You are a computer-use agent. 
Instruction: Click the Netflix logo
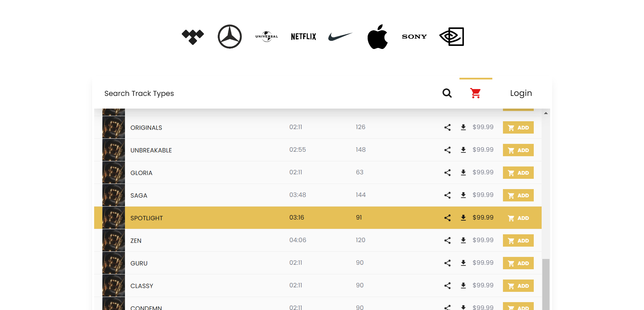pyautogui.click(x=303, y=37)
